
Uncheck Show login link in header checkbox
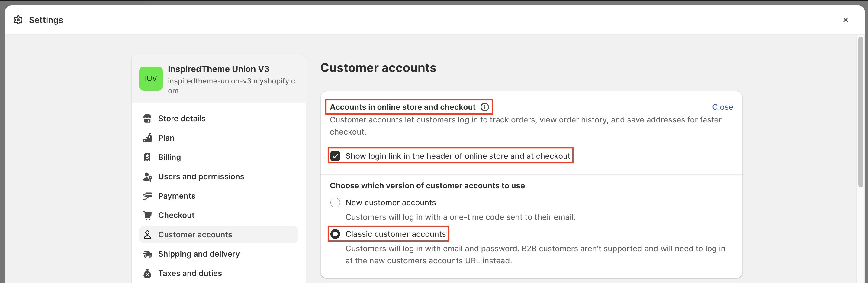[335, 156]
